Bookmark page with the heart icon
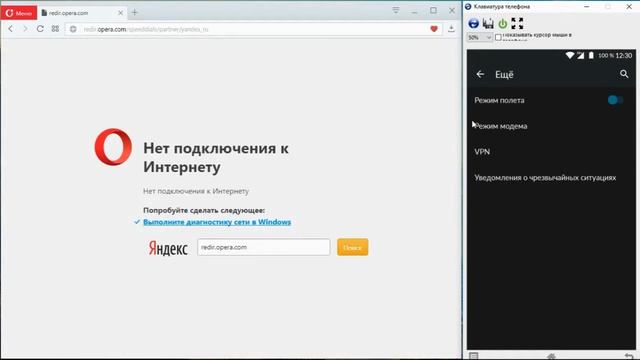The image size is (640, 360). 434,29
